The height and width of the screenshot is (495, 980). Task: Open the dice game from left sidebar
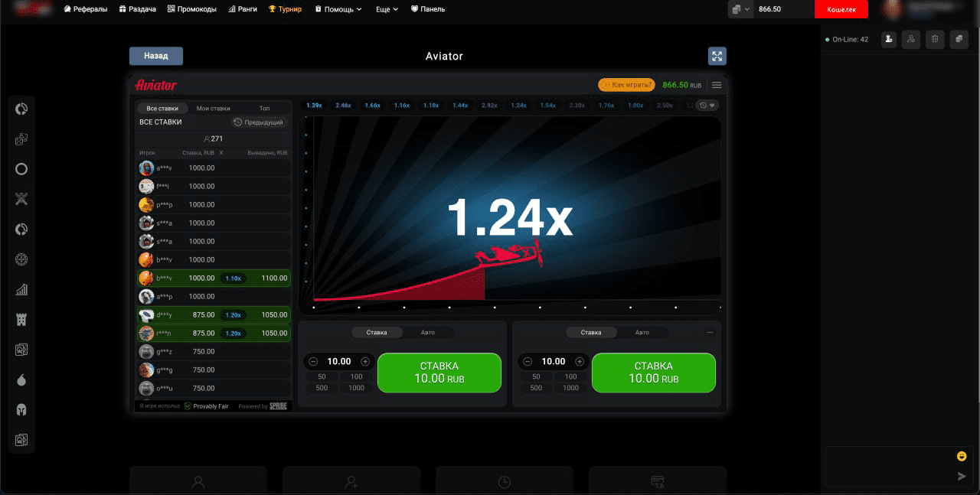pyautogui.click(x=21, y=139)
